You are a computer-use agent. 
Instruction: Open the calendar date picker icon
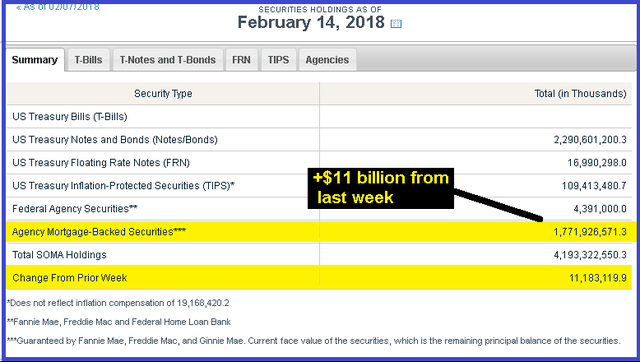coord(396,24)
